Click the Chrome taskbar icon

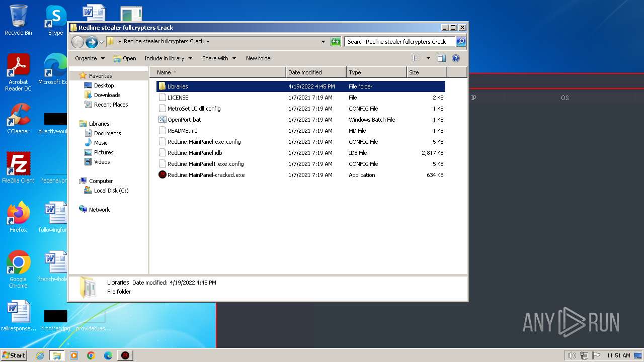(91, 355)
